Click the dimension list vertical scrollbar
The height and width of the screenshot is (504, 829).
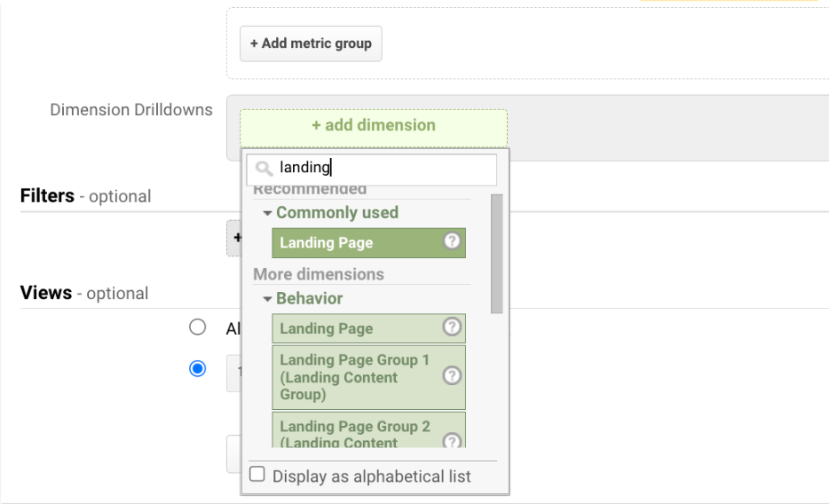tap(496, 254)
